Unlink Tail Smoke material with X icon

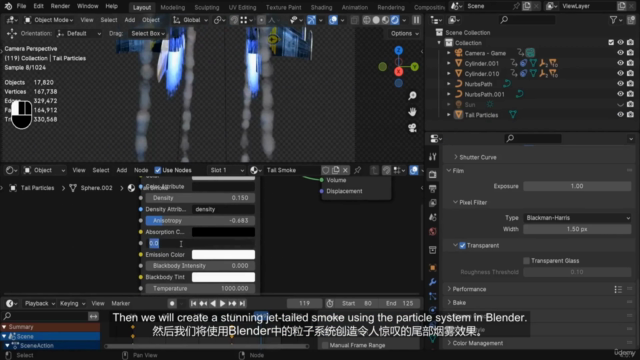[345, 170]
